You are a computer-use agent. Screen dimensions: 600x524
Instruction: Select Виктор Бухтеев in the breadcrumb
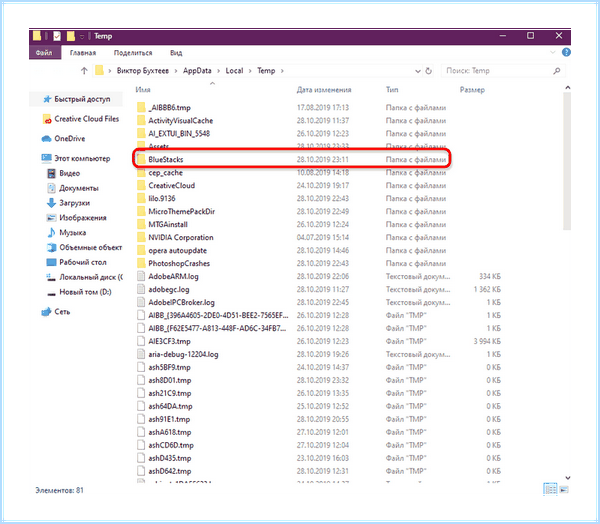(142, 70)
